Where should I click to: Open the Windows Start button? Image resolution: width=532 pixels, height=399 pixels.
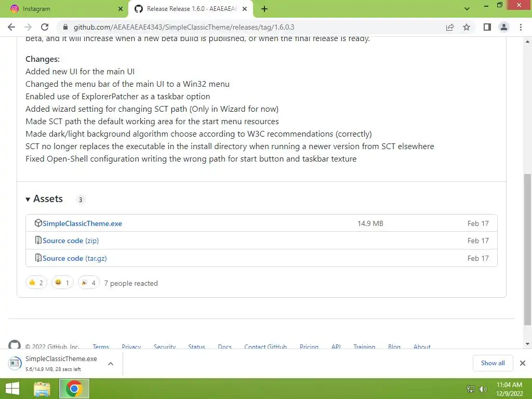(12, 389)
